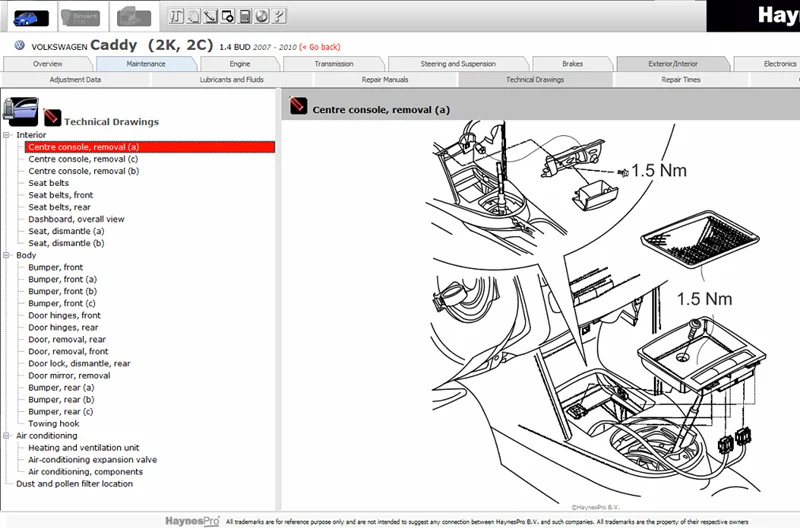Open the Adjustment Data sub-tab
This screenshot has height=528, width=800.
point(75,80)
